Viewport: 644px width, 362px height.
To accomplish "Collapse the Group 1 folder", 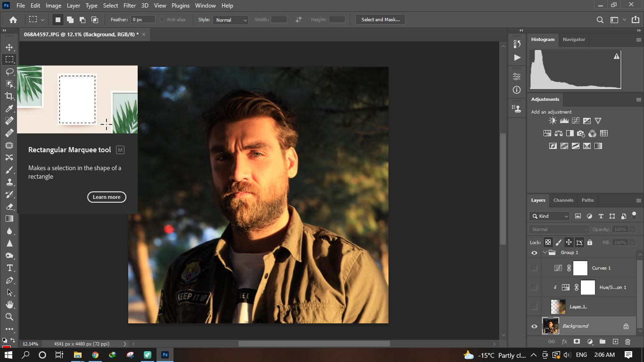I will coord(545,253).
